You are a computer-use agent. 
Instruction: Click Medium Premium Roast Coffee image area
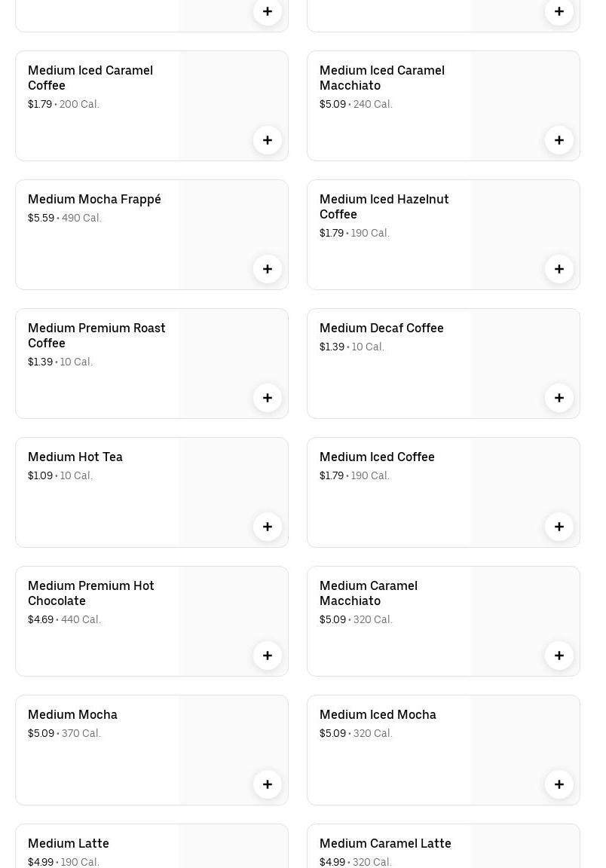pyautogui.click(x=233, y=354)
